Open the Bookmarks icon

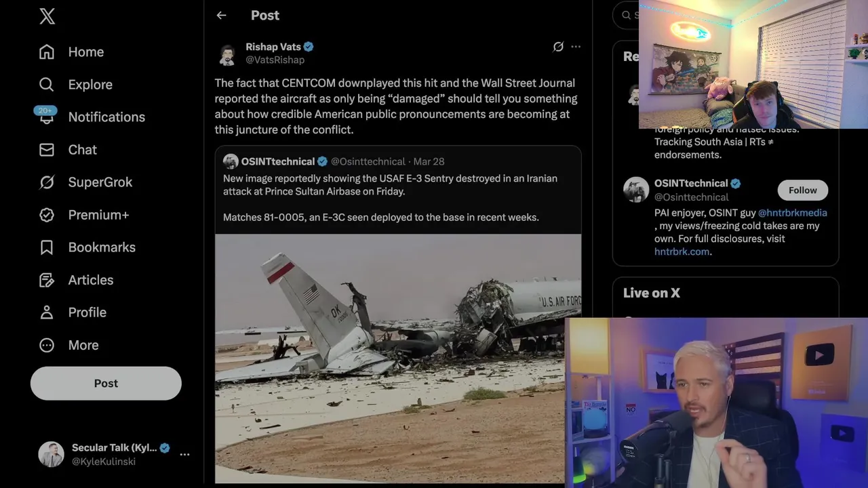point(47,247)
